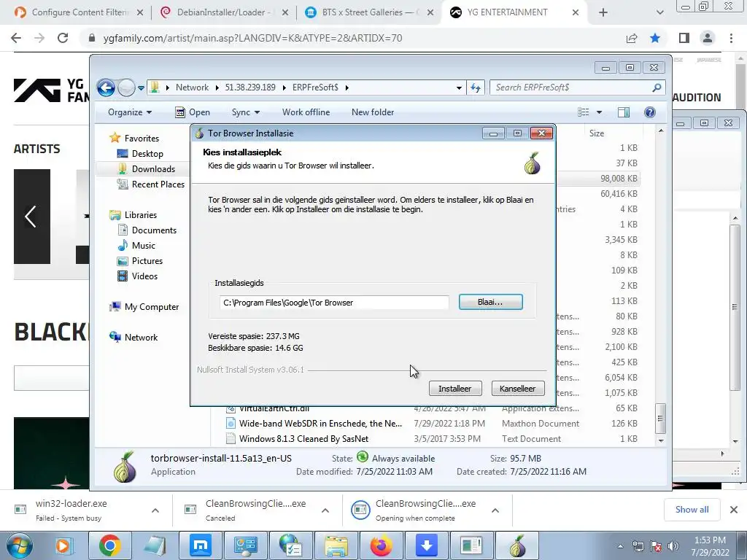Open address bar history dropdown
747x560 pixels.
pos(459,87)
